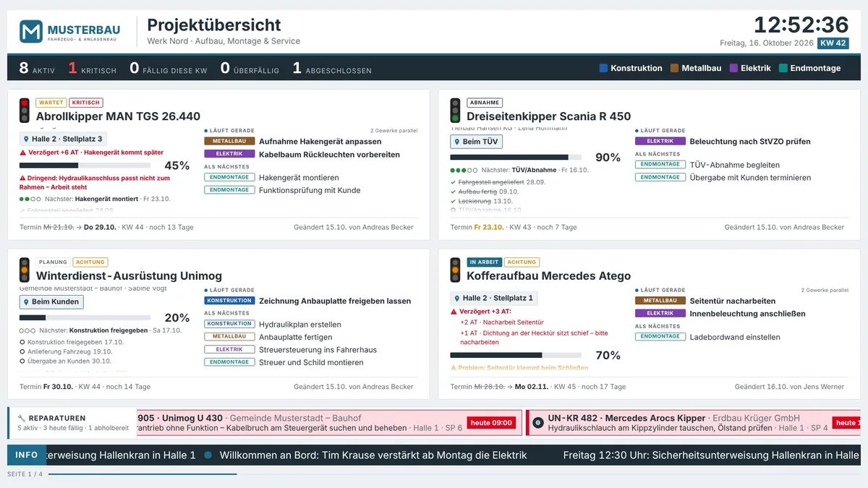The width and height of the screenshot is (868, 488).
Task: Select the purple Elektrik legend swatch
Action: (733, 68)
